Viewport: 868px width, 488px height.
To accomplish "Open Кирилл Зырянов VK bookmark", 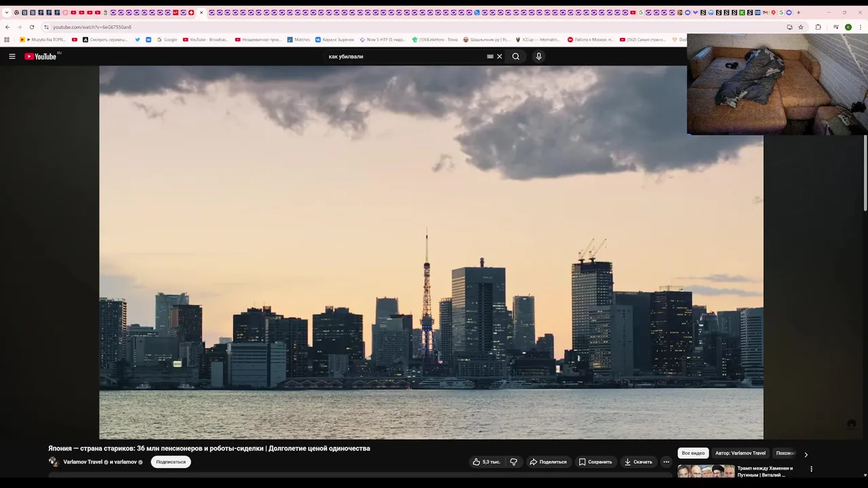I will pos(335,39).
